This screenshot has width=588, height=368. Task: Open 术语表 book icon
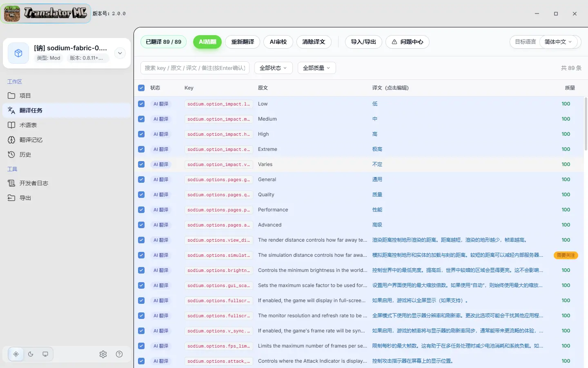(11, 125)
